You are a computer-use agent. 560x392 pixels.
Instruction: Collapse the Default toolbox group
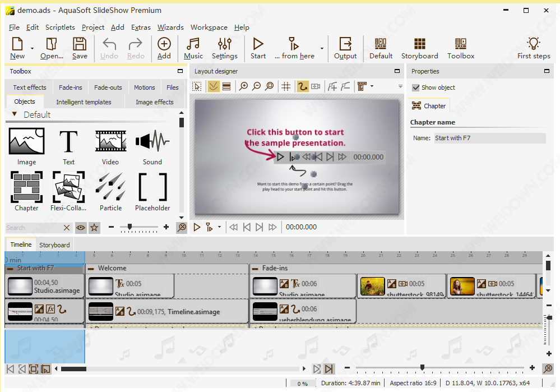pyautogui.click(x=15, y=114)
